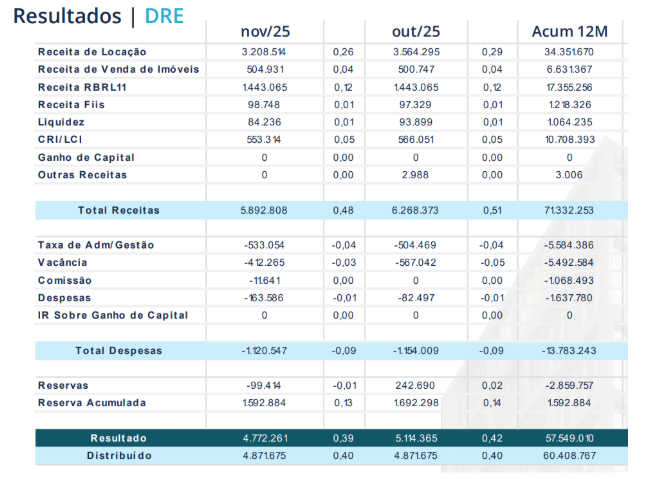Click the Total Despesas summary row label

[118, 351]
